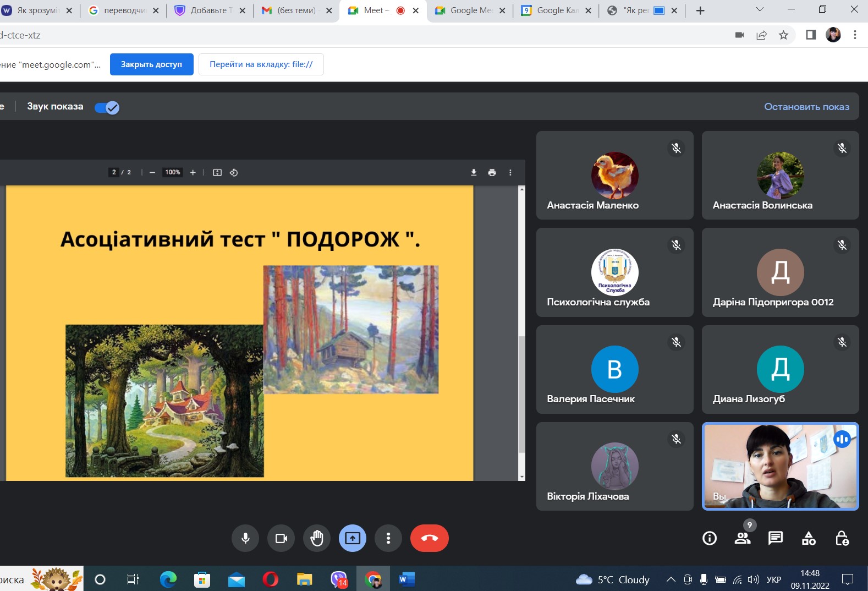Screen dimensions: 868x591
Task: Open the activities panel
Action: (809, 538)
